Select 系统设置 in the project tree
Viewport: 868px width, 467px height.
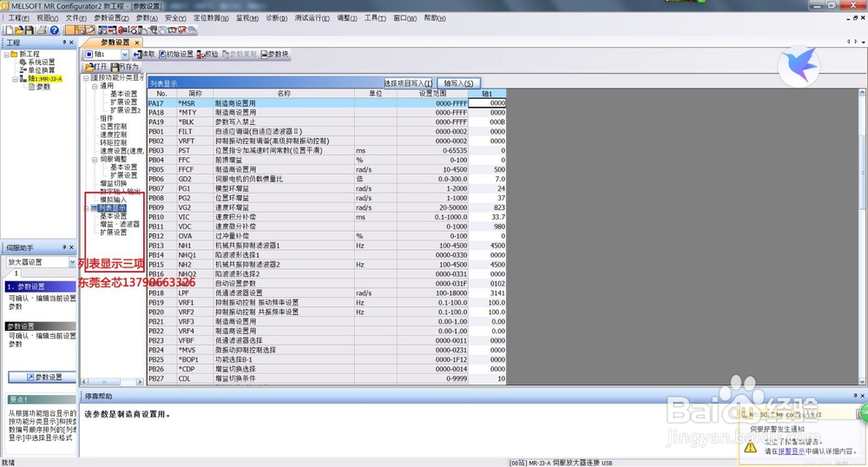(42, 62)
